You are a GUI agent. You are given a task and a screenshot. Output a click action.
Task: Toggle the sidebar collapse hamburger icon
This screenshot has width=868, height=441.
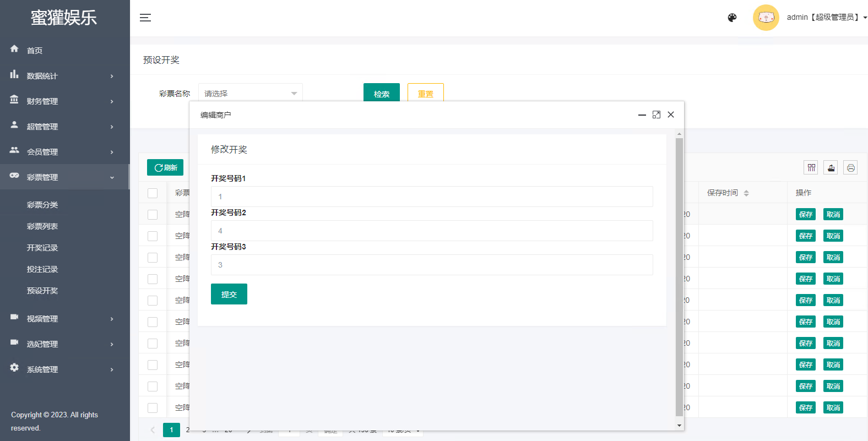pyautogui.click(x=145, y=18)
